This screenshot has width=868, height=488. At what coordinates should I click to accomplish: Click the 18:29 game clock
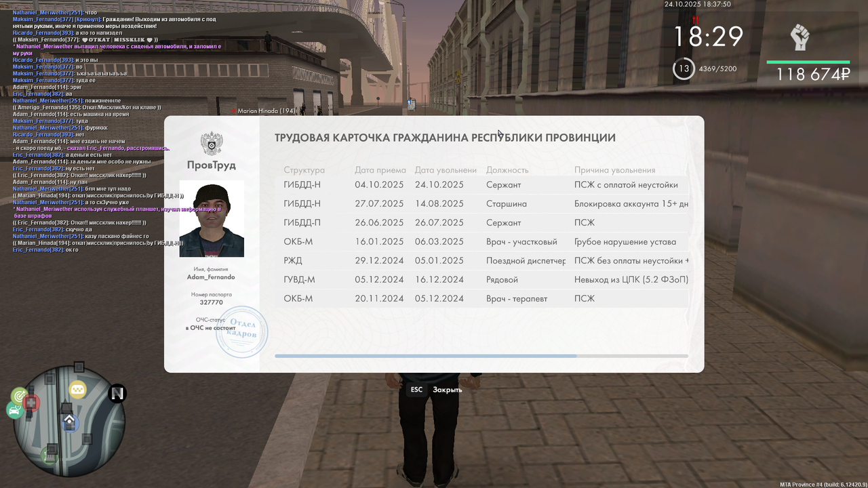pyautogui.click(x=708, y=37)
